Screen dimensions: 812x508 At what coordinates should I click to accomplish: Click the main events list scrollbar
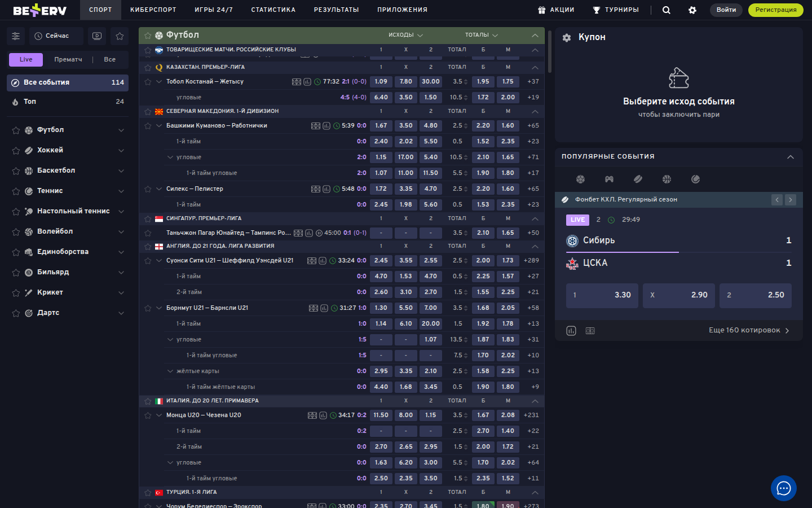point(550,51)
